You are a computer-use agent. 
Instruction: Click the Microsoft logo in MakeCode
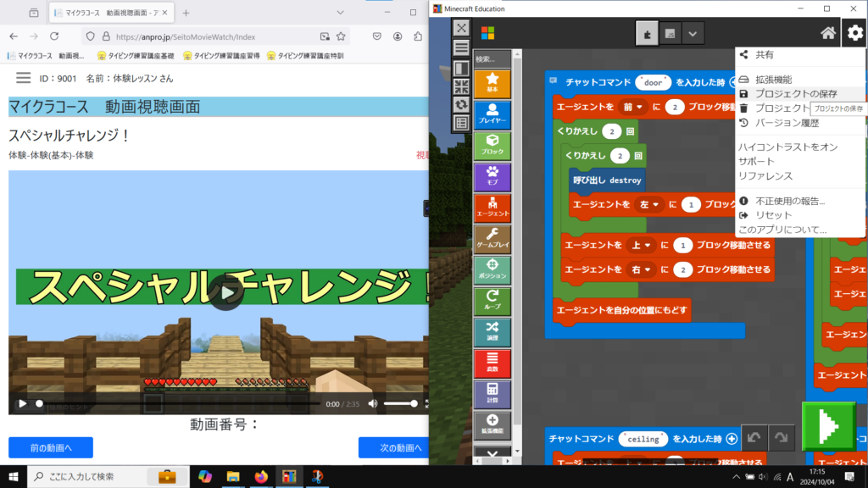tap(487, 34)
